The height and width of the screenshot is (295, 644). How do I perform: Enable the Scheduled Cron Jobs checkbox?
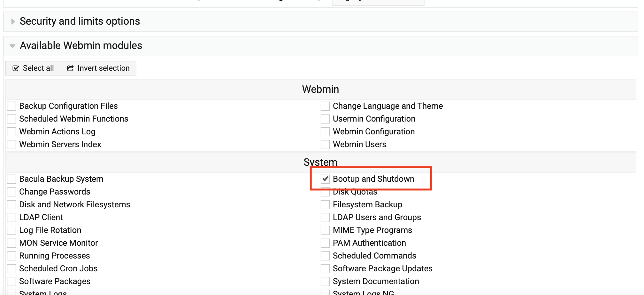[11, 268]
